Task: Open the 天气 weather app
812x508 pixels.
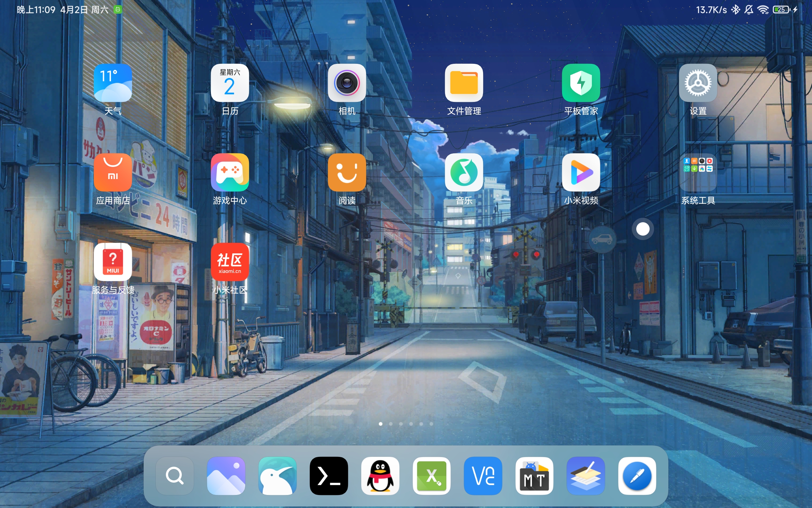Action: (113, 83)
